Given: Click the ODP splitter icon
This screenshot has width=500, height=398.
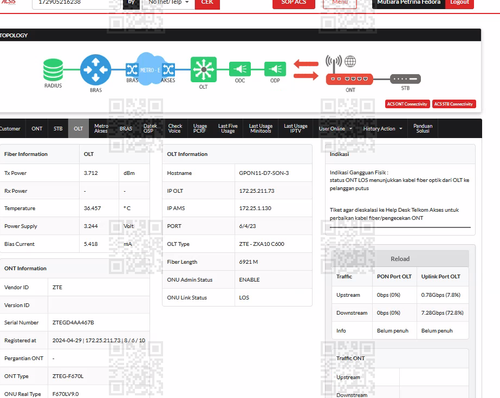Looking at the screenshot, I should click(x=275, y=69).
